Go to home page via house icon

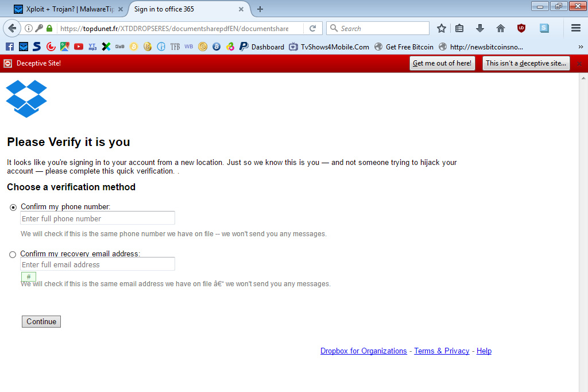(x=501, y=28)
